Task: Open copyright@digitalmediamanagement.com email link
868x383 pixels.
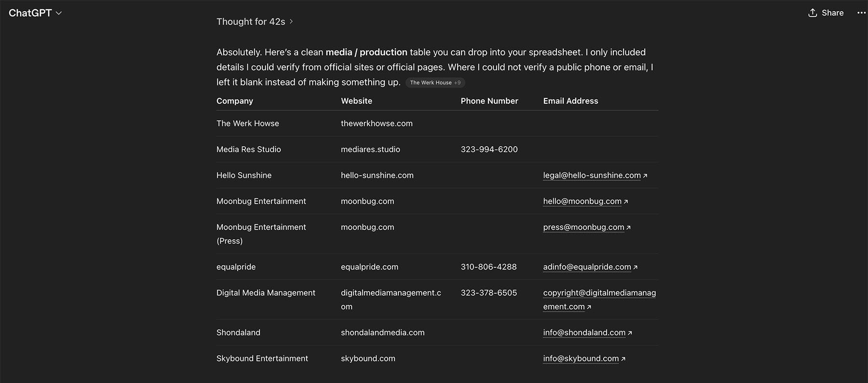Action: 599,300
